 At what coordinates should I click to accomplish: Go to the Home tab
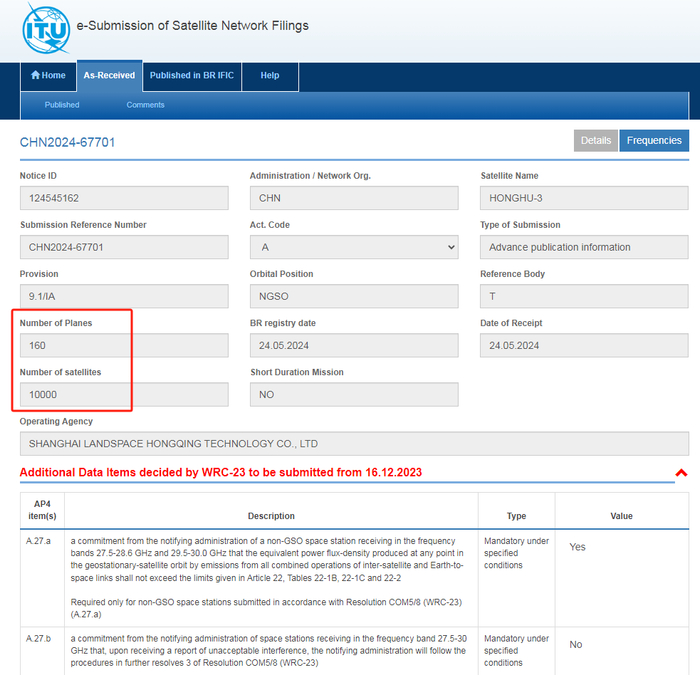(48, 76)
